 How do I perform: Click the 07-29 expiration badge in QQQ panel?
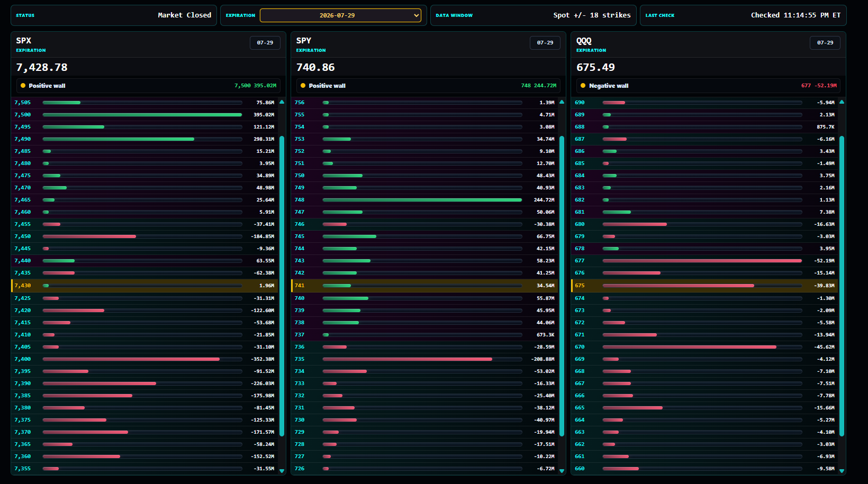pos(825,43)
